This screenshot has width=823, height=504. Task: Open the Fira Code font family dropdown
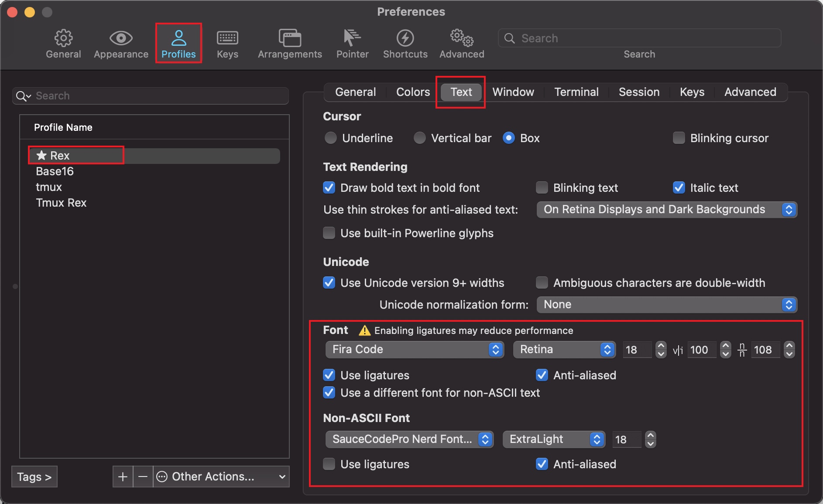415,350
